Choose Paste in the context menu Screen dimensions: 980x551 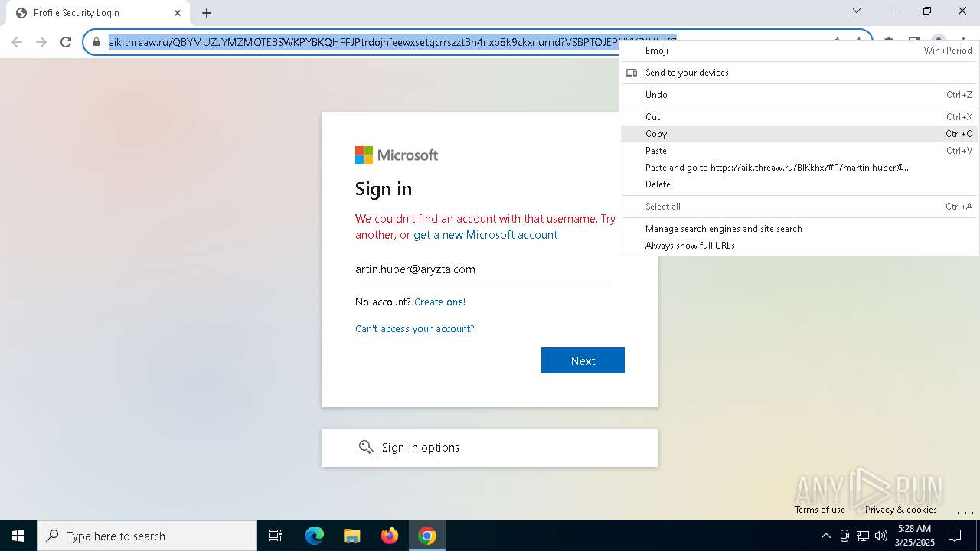coord(799,151)
